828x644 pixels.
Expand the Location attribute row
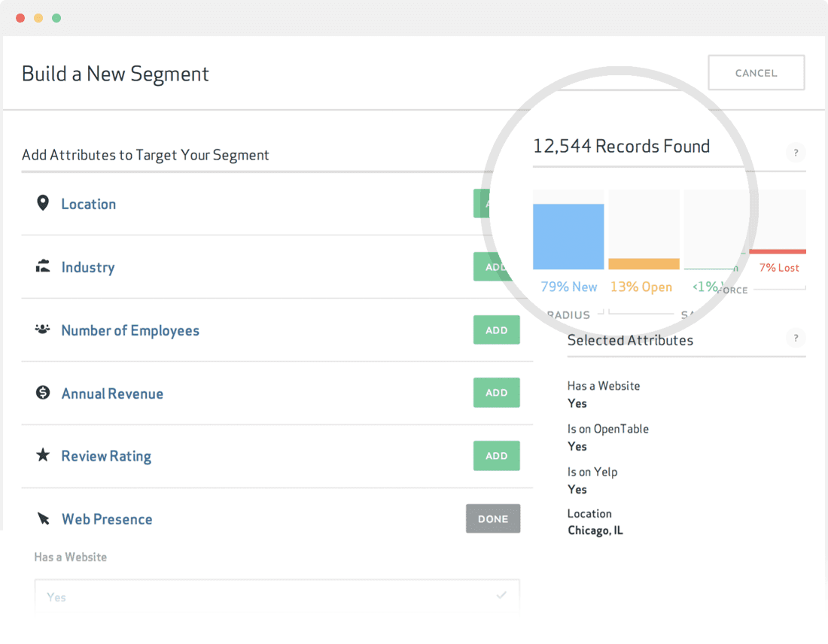89,204
